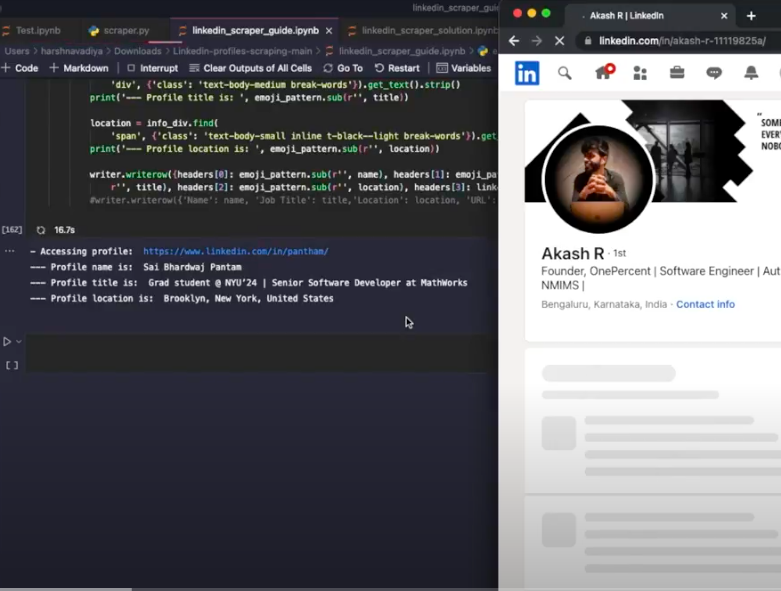Click the Users breadcrumb segment
The width and height of the screenshot is (781, 591).
point(17,51)
